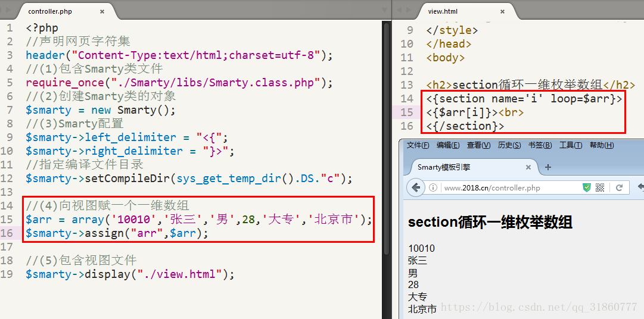Screen dimensions: 644x319
Task: Open the Firefox 帮助(H) menu
Action: click(602, 145)
